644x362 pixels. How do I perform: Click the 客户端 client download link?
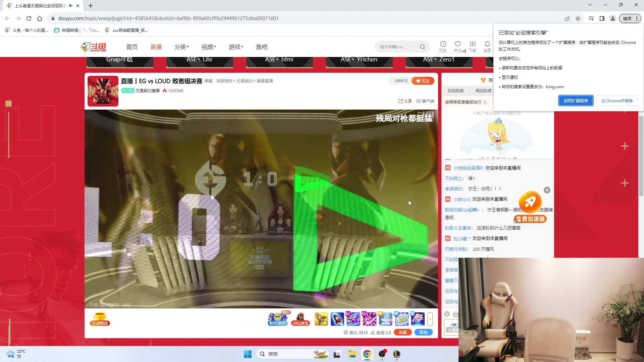pos(425,101)
